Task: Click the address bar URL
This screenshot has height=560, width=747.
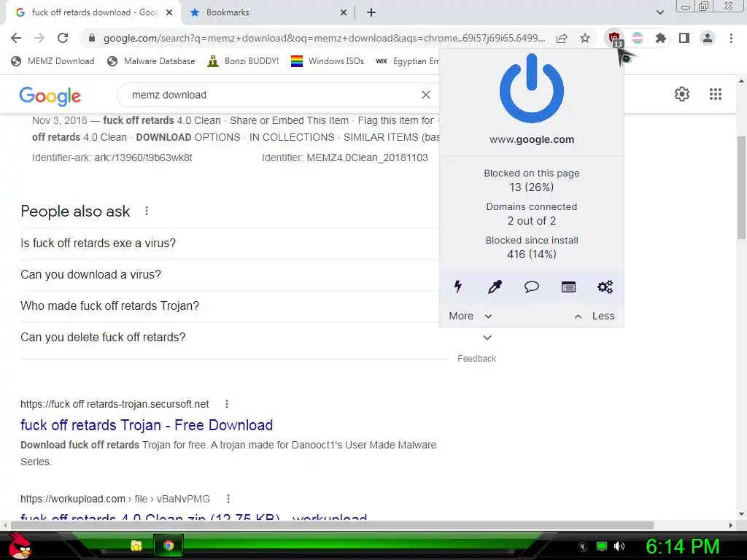Action: click(x=324, y=38)
